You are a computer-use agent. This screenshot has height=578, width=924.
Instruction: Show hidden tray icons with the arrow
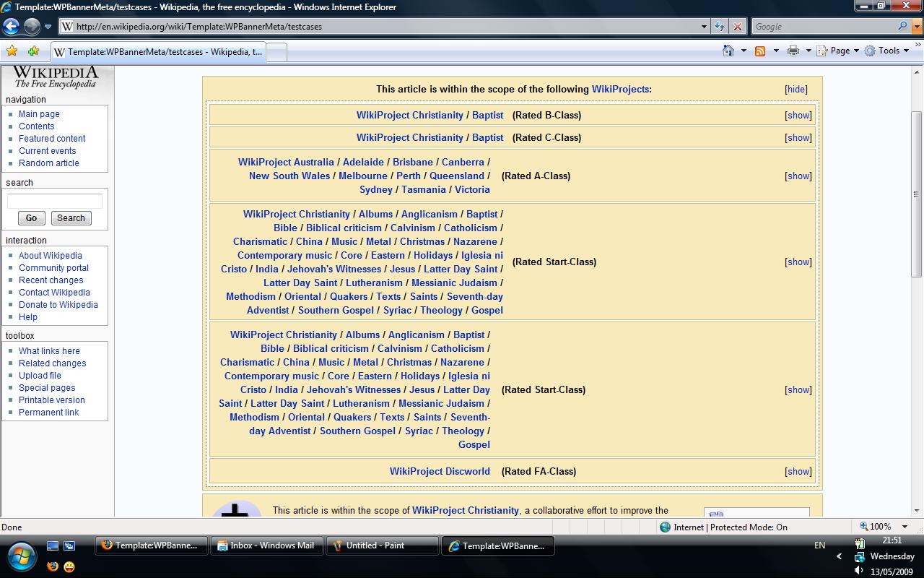839,557
